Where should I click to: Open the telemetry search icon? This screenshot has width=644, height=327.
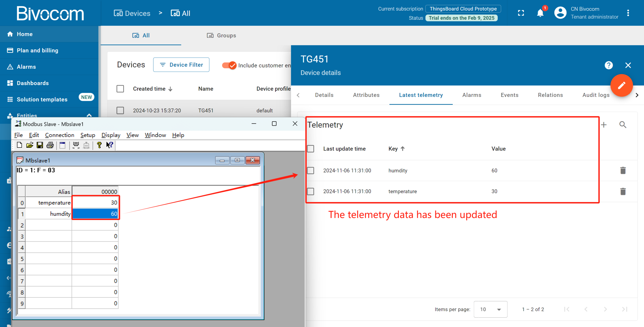tap(623, 125)
